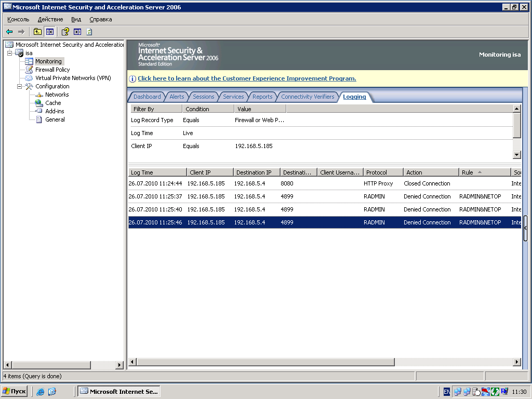
Task: Click the cloud icon for Virtual Private Networks
Action: [x=29, y=78]
